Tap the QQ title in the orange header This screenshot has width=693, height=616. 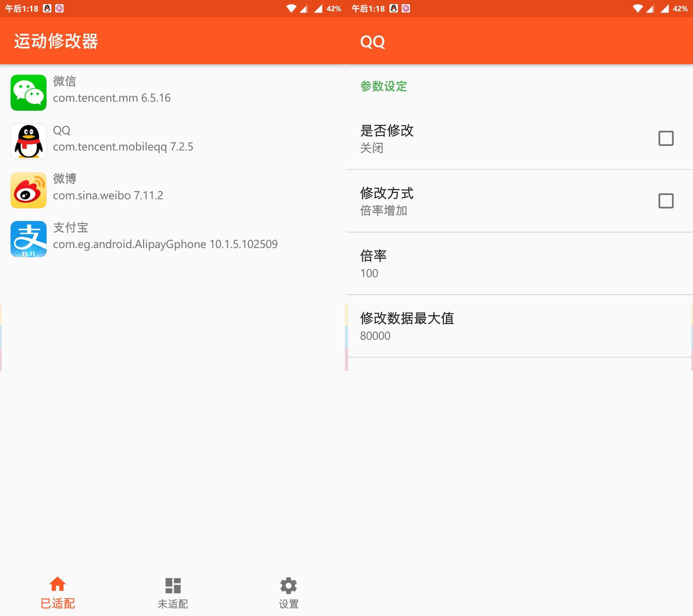[372, 42]
